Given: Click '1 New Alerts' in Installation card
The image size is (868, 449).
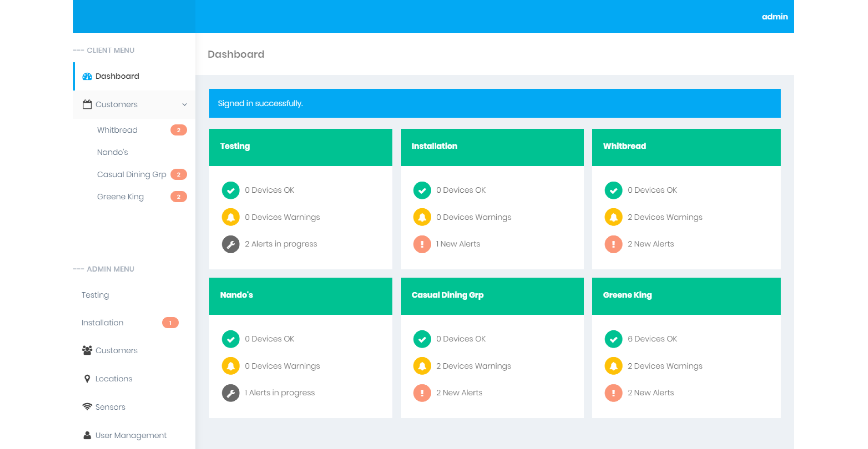Looking at the screenshot, I should pos(458,244).
